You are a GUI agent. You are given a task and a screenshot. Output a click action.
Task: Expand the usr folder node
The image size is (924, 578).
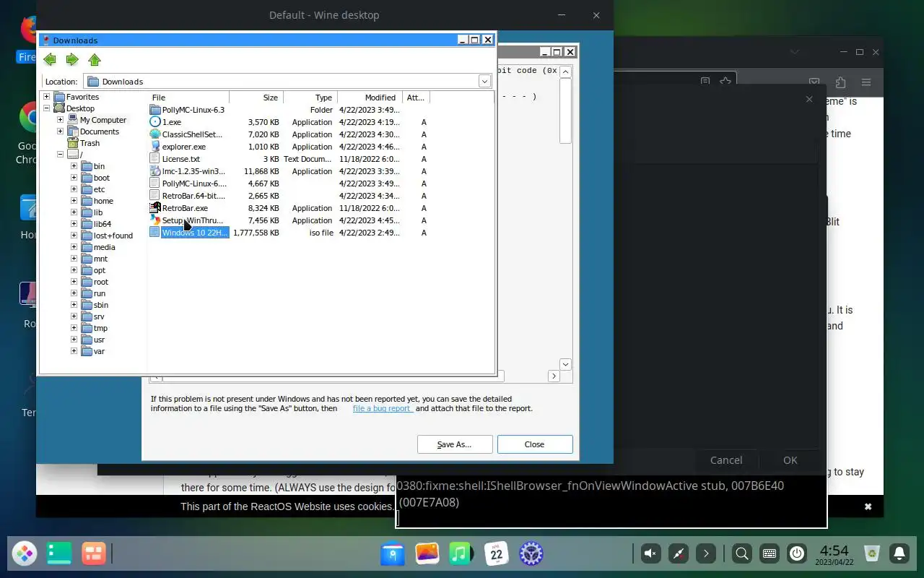(x=74, y=340)
